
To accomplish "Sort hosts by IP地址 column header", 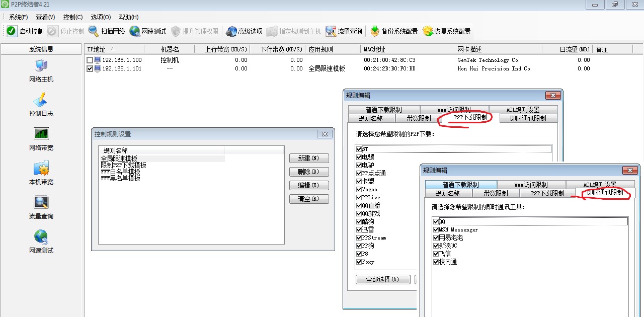I will click(114, 49).
